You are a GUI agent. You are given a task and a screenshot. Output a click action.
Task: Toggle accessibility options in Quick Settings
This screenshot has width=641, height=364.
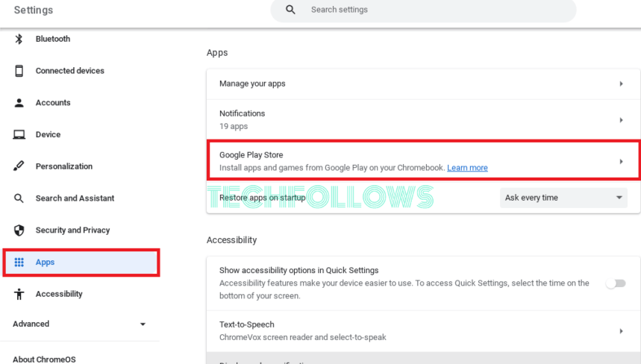(x=616, y=283)
